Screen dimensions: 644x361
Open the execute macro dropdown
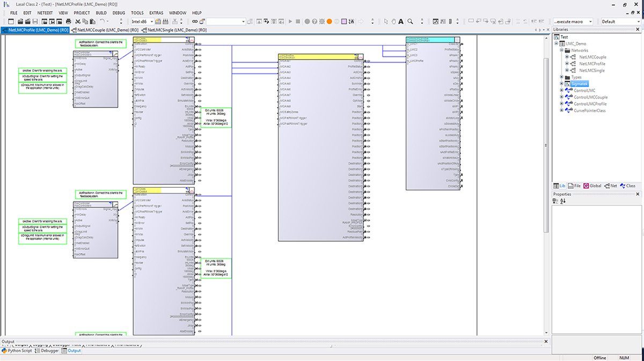573,21
